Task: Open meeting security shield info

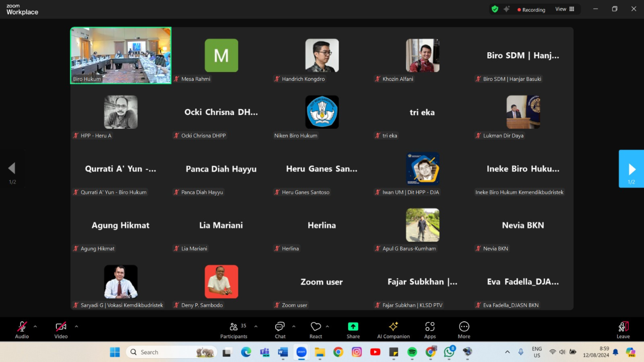Action: (x=495, y=9)
